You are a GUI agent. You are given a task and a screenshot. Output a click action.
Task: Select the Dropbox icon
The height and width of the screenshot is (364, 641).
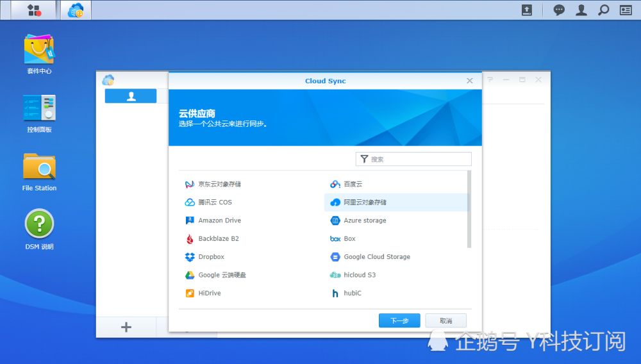(x=190, y=257)
